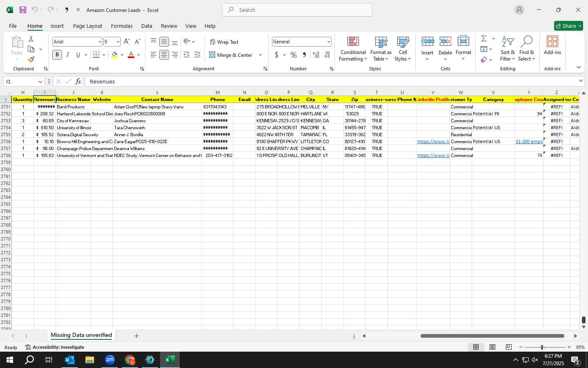Switch to Page Layout view in status bar
588x368 pixels.
coord(492,347)
